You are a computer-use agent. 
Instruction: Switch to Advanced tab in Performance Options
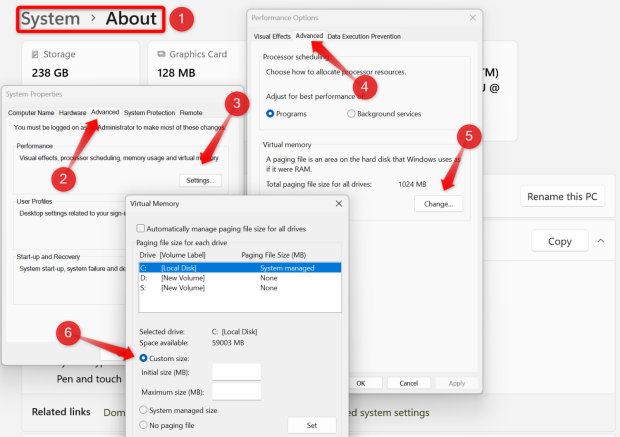coord(309,36)
